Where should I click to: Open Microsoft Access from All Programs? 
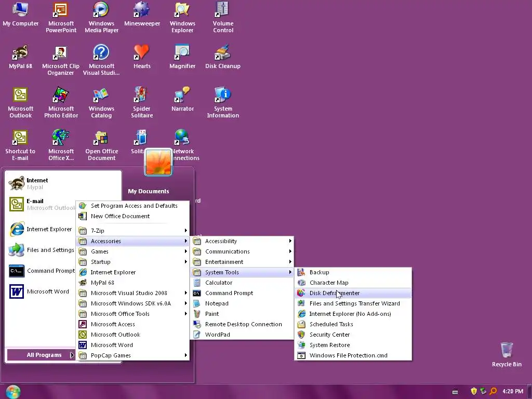tap(132, 324)
